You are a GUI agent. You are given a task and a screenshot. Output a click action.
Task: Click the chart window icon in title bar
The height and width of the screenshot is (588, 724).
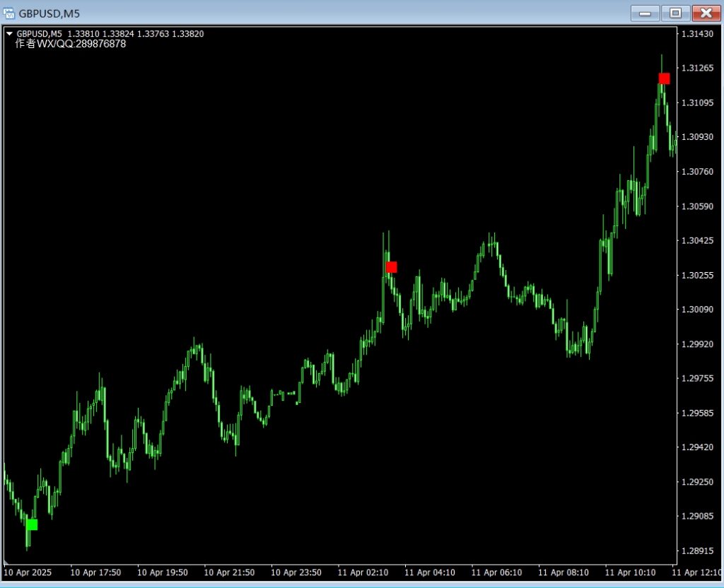9,12
